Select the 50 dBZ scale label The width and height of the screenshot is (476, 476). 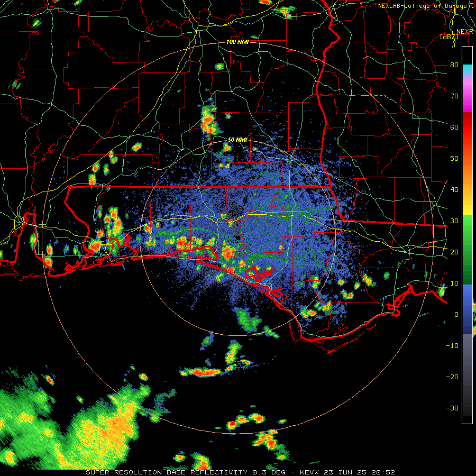point(454,159)
